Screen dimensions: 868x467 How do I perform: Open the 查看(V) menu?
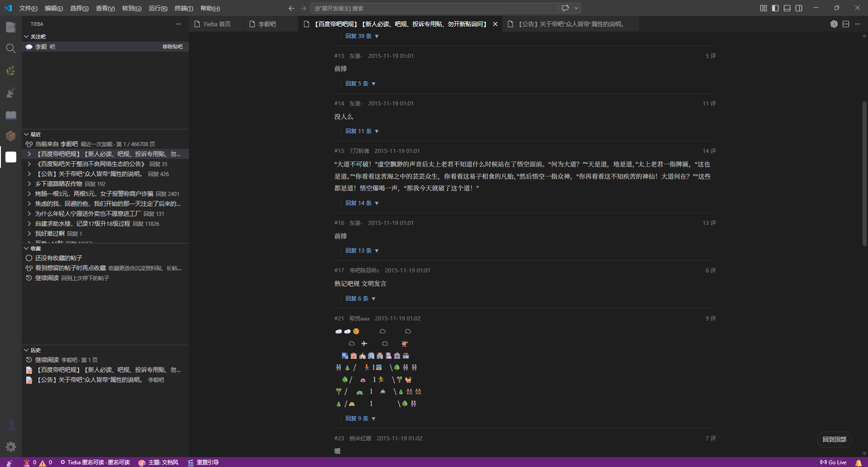click(105, 8)
